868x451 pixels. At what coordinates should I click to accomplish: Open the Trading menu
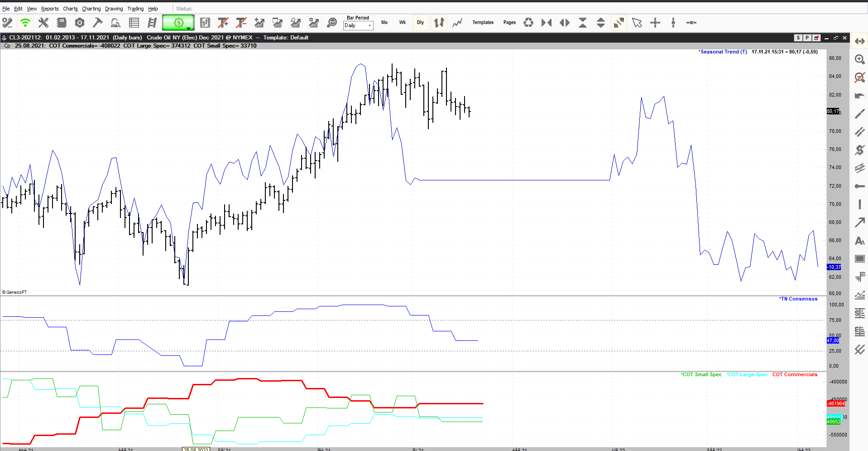pos(135,9)
